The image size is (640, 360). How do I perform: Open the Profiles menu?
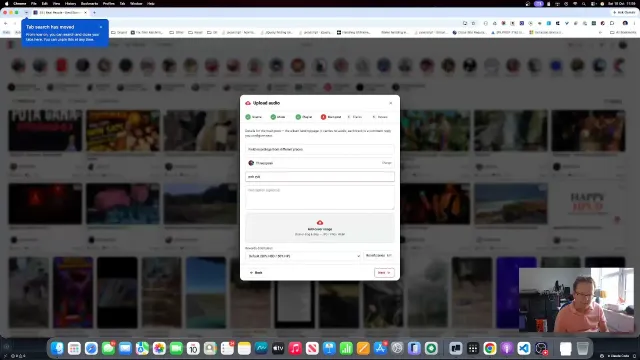click(x=109, y=3)
